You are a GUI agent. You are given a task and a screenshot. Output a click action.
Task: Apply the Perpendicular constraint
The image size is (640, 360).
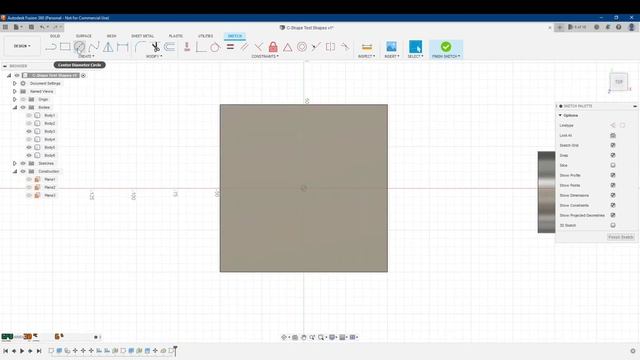click(258, 47)
